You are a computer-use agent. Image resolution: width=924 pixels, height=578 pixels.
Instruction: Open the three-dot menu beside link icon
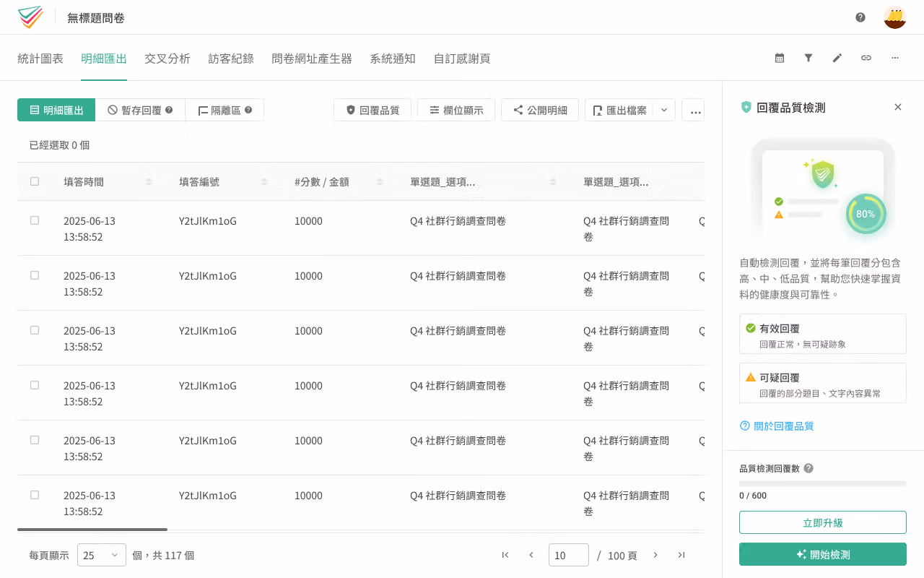[x=895, y=58]
